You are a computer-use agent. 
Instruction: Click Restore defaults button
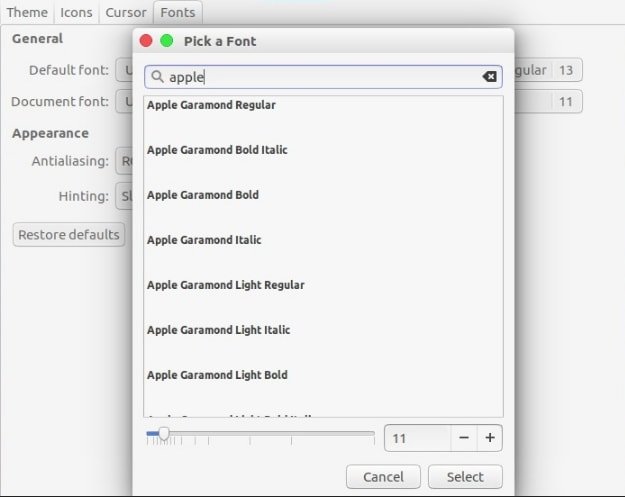69,234
